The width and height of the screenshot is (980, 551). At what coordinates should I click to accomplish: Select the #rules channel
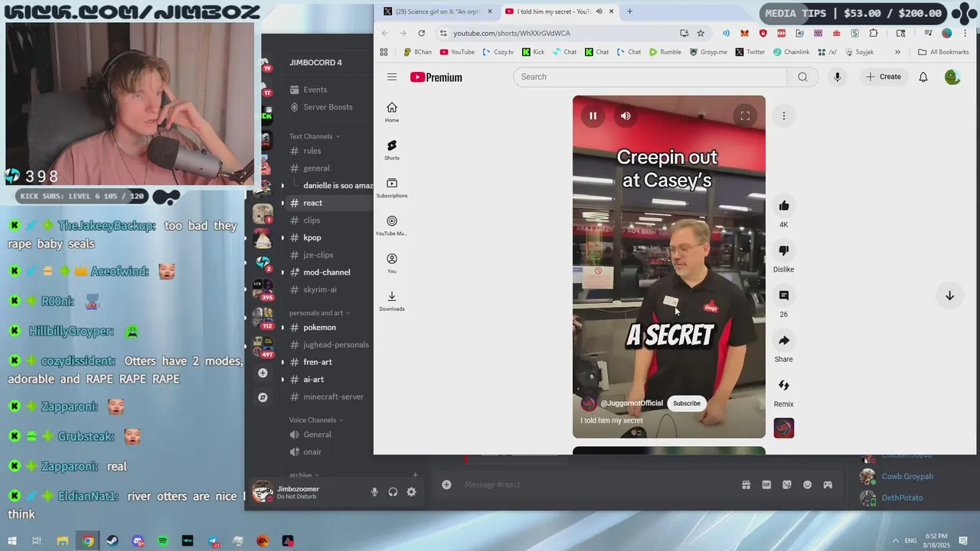pos(312,151)
